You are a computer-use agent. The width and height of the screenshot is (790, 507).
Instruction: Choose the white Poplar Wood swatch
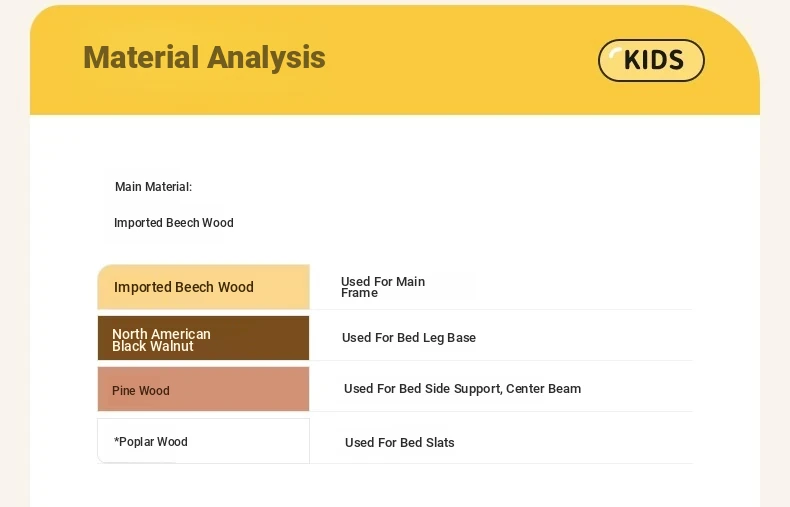click(x=203, y=441)
